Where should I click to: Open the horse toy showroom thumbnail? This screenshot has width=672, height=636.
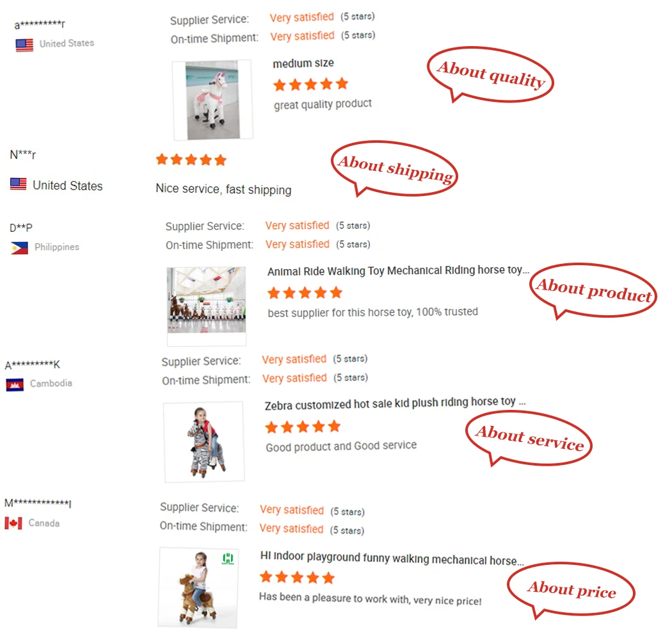point(207,306)
